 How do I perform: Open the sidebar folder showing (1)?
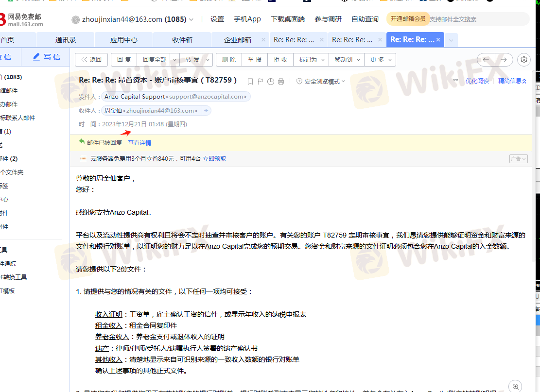point(6,132)
